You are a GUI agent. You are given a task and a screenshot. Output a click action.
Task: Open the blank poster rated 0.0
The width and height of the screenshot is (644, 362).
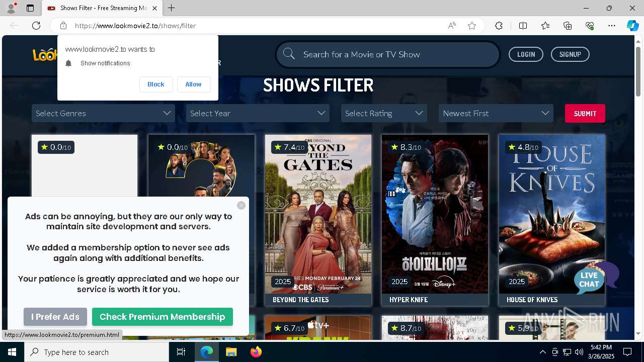pyautogui.click(x=85, y=166)
